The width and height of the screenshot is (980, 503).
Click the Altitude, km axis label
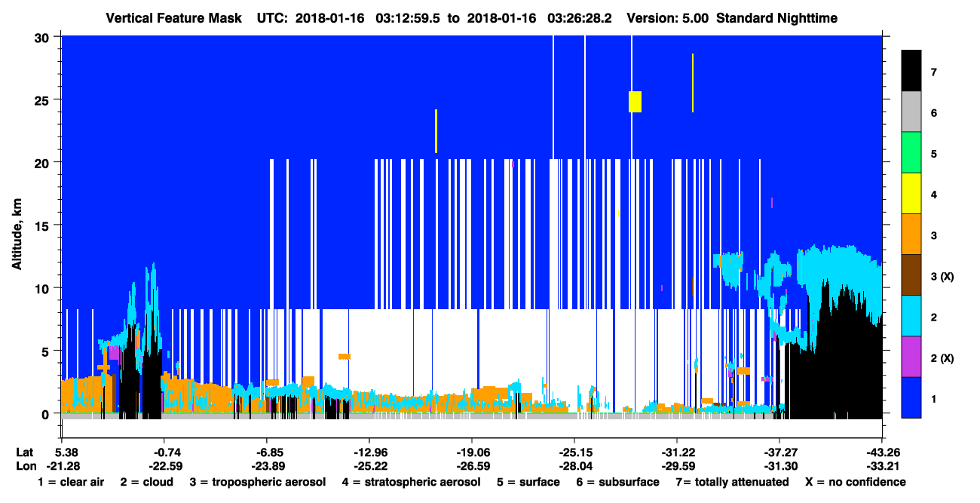coord(17,225)
